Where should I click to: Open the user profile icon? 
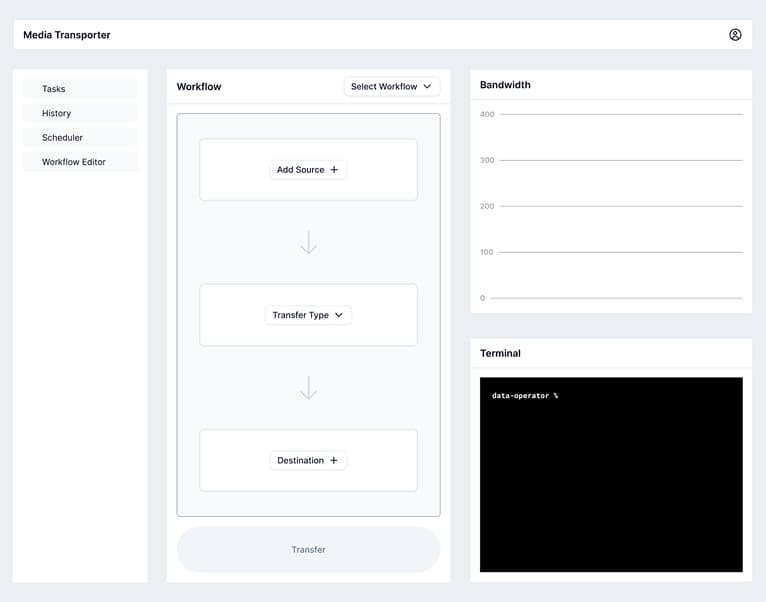pyautogui.click(x=735, y=35)
